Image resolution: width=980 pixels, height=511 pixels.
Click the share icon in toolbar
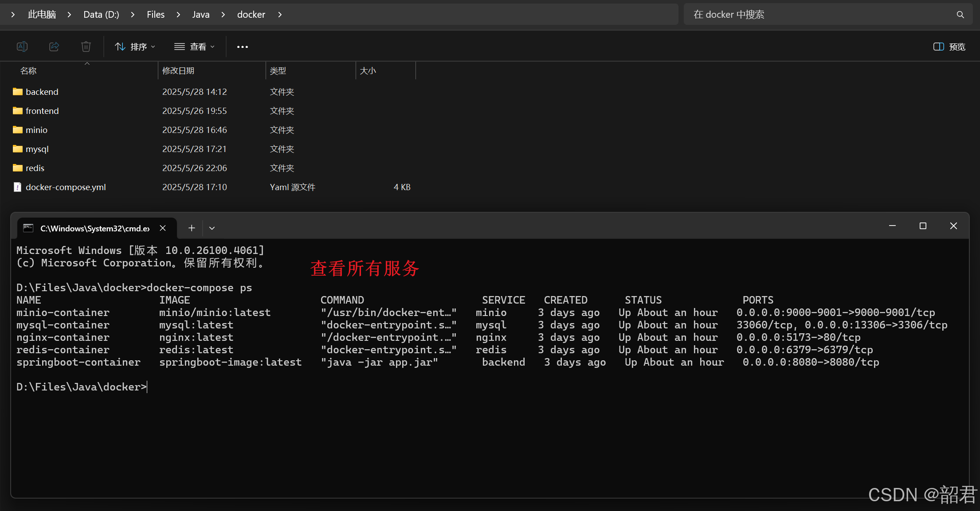click(x=54, y=47)
